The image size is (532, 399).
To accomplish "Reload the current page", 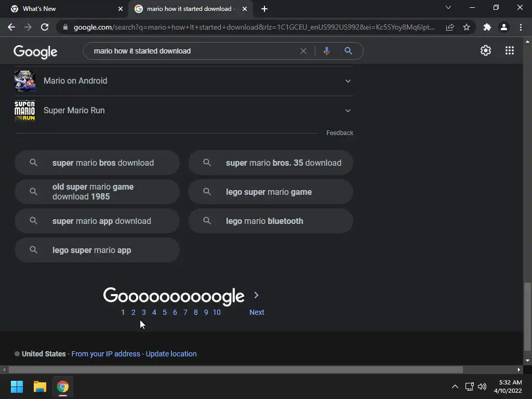I will (45, 27).
